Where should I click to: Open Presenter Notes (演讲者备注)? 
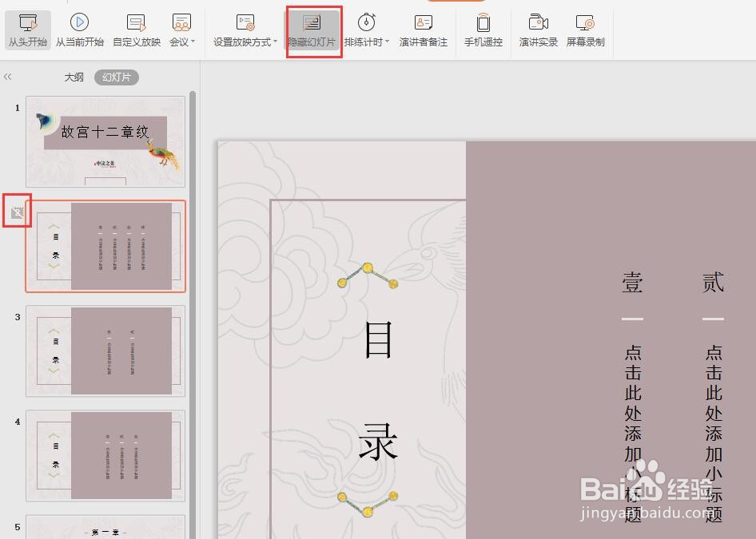click(424, 30)
